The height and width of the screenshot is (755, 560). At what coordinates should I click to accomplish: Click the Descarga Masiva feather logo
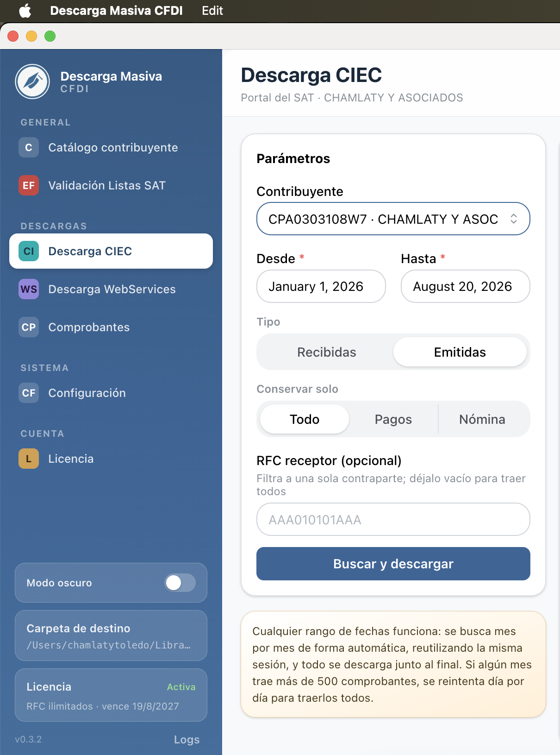click(32, 82)
